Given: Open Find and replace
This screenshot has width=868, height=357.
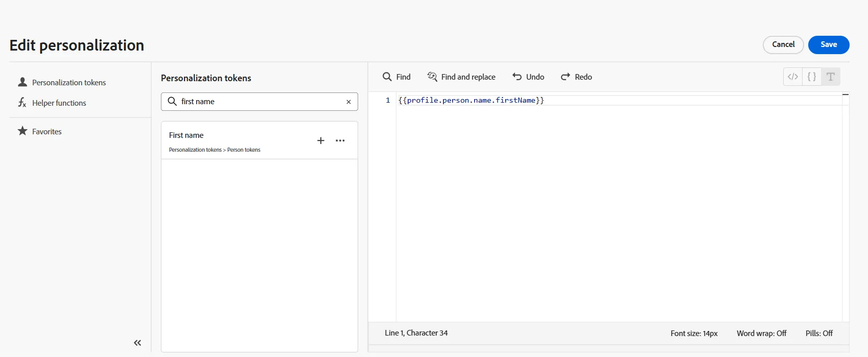Looking at the screenshot, I should pos(461,77).
